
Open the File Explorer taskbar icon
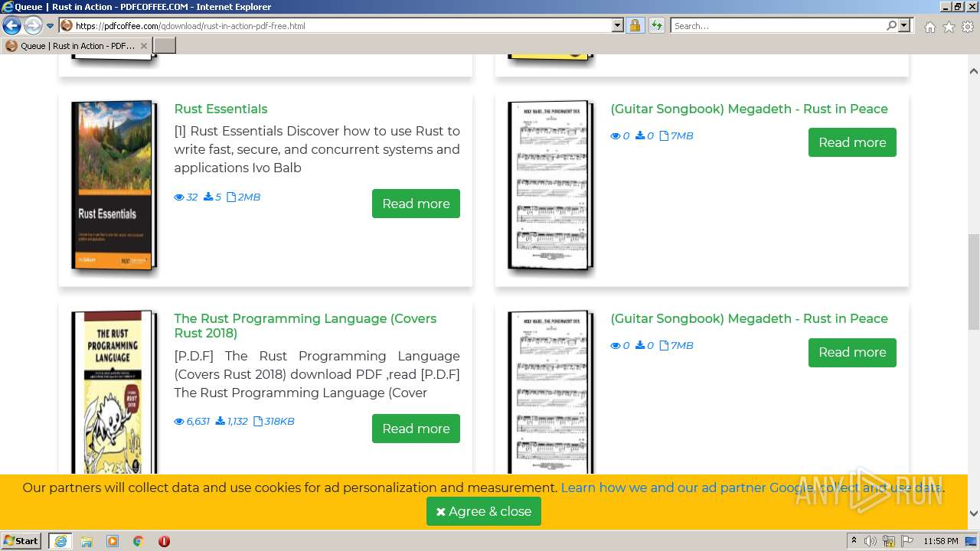(x=87, y=541)
